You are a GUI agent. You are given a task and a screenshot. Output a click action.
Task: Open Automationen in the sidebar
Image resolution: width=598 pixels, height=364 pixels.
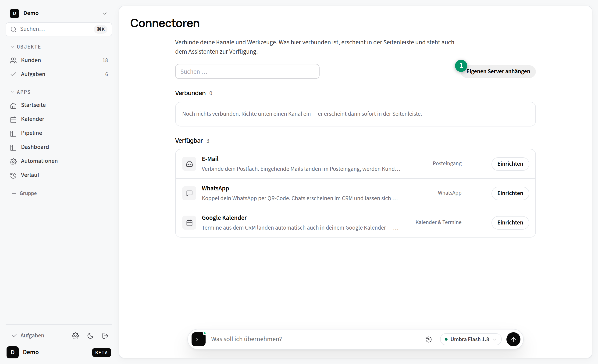59,161
